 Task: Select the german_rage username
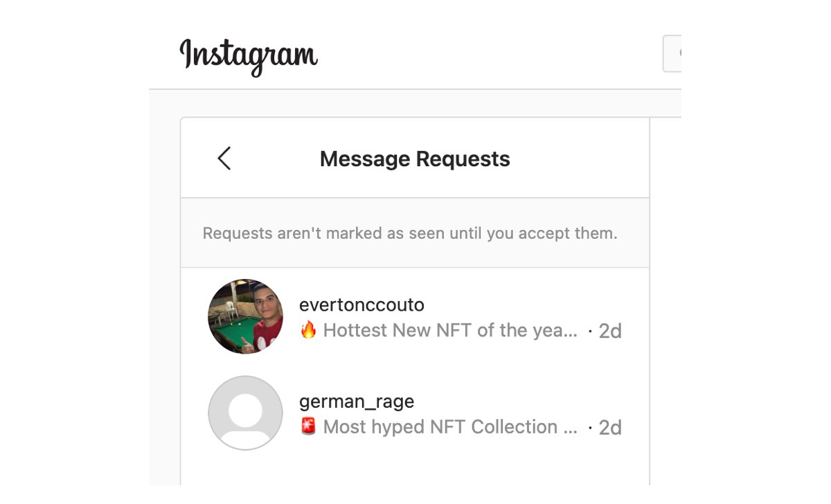click(x=357, y=401)
